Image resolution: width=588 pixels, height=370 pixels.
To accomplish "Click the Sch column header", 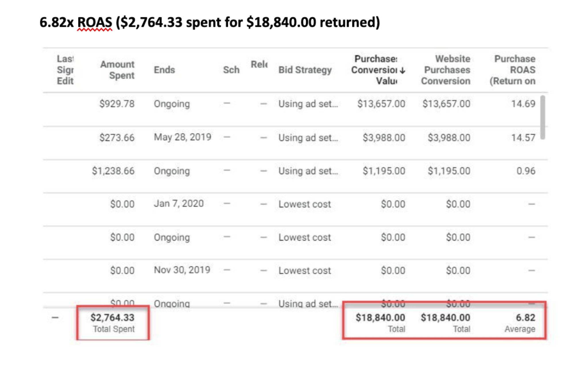I will coord(231,70).
